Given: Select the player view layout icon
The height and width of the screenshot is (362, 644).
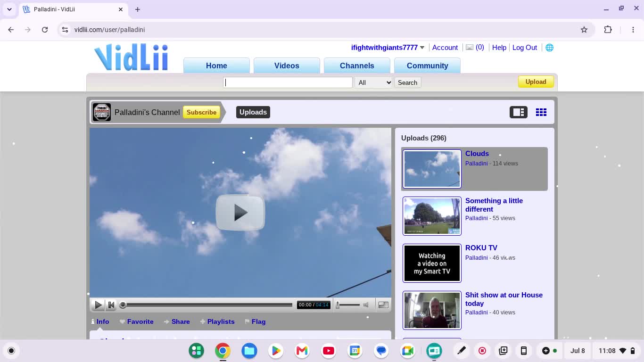Looking at the screenshot, I should [519, 112].
